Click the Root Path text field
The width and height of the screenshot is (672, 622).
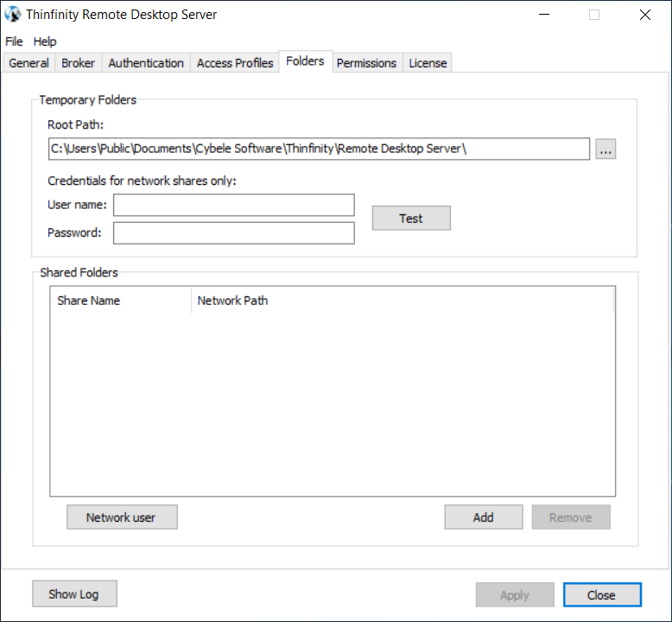pos(319,149)
